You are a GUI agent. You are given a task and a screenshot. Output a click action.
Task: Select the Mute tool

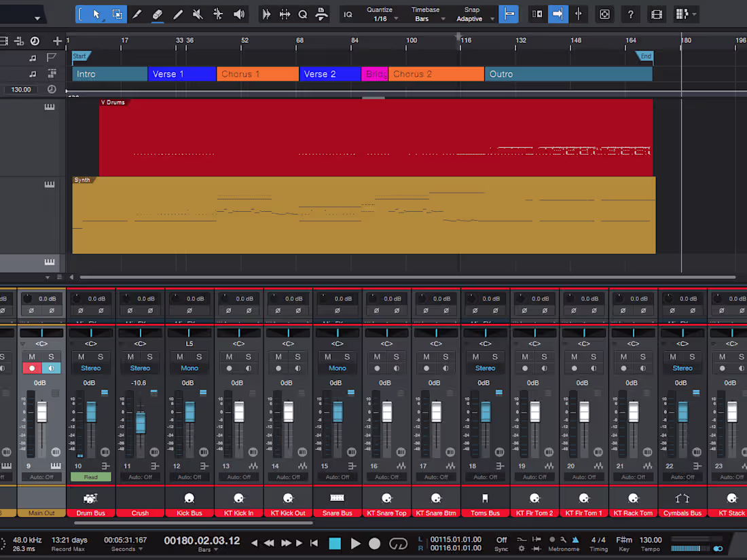(x=198, y=14)
